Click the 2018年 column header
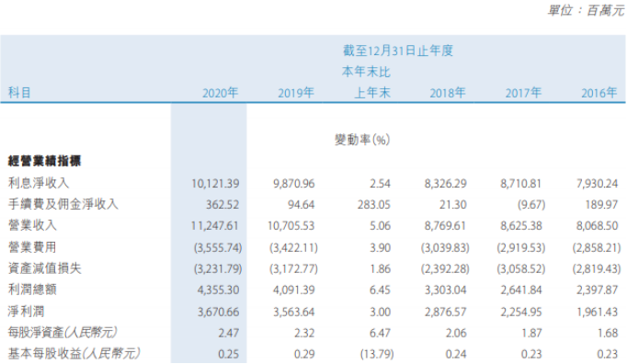627x364 pixels. click(x=448, y=93)
